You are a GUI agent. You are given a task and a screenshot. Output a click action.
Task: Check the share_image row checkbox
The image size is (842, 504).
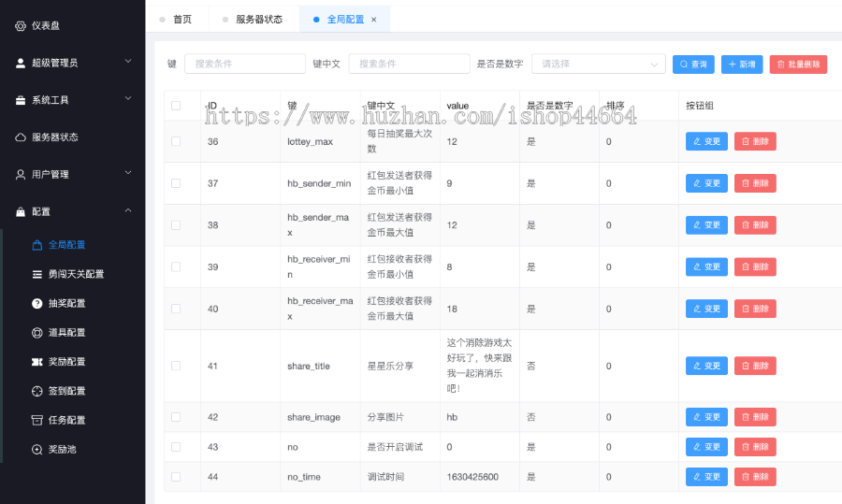pyautogui.click(x=176, y=417)
